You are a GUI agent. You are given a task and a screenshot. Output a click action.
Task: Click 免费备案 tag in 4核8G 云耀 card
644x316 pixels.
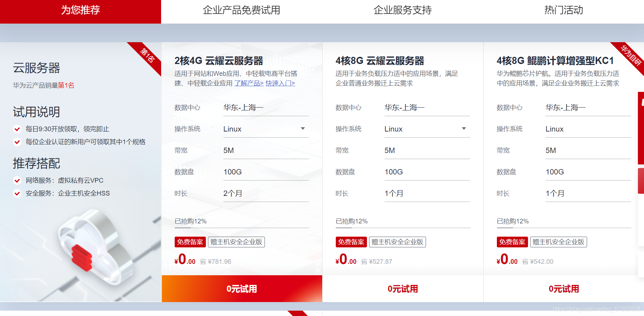click(x=351, y=242)
